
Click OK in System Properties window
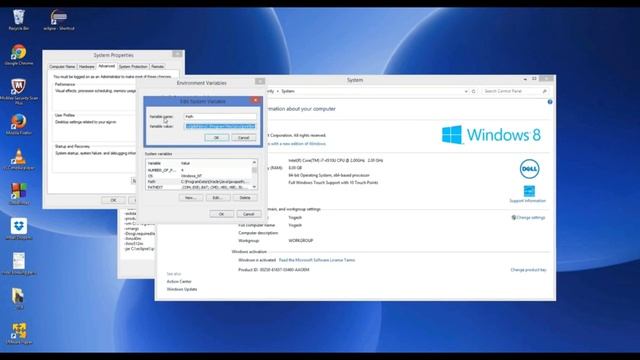113,200
